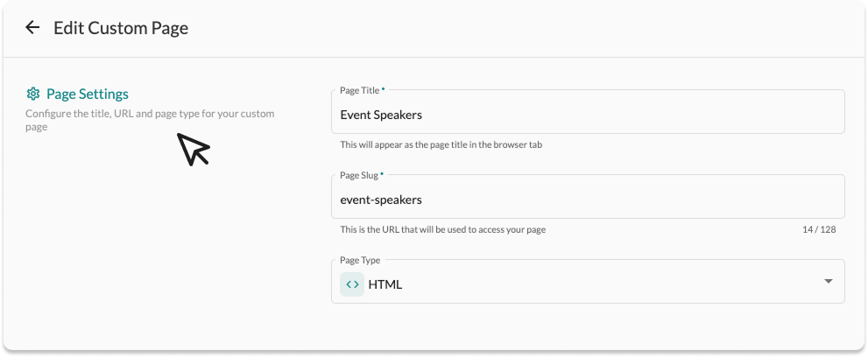Click the Page Type field label
The height and width of the screenshot is (357, 868).
click(360, 260)
